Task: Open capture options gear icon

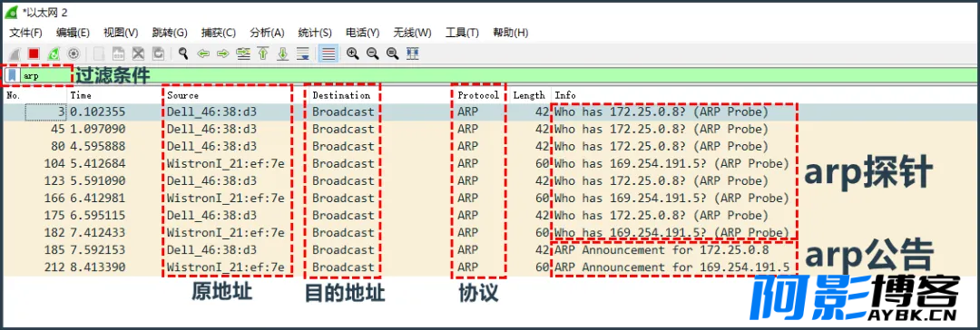Action: point(73,53)
